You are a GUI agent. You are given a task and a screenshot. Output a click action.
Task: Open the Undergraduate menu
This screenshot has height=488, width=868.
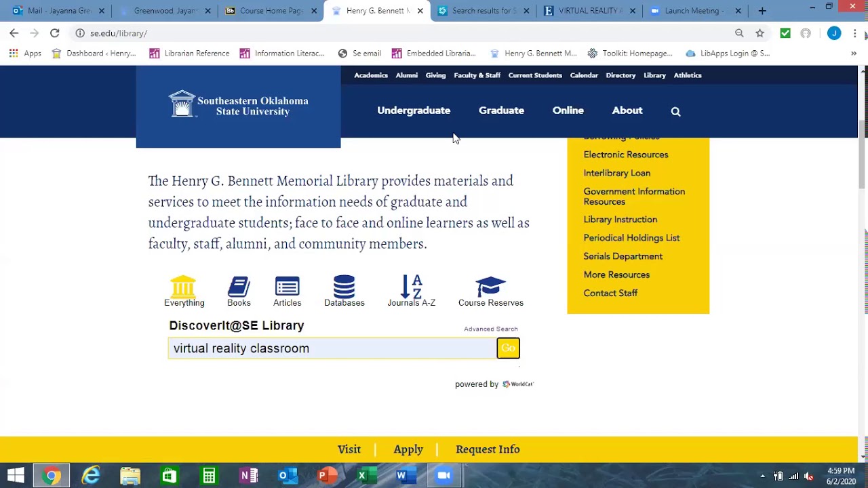[x=414, y=110]
